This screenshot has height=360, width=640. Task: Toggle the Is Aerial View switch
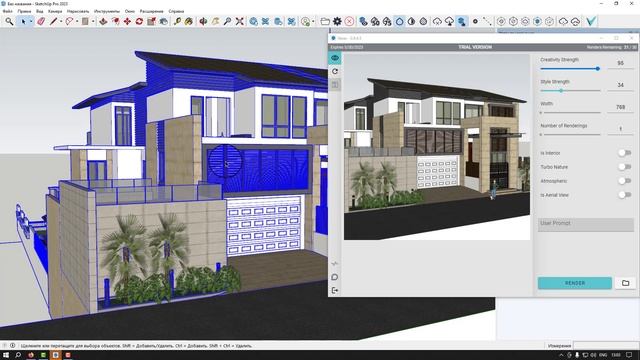click(x=624, y=195)
